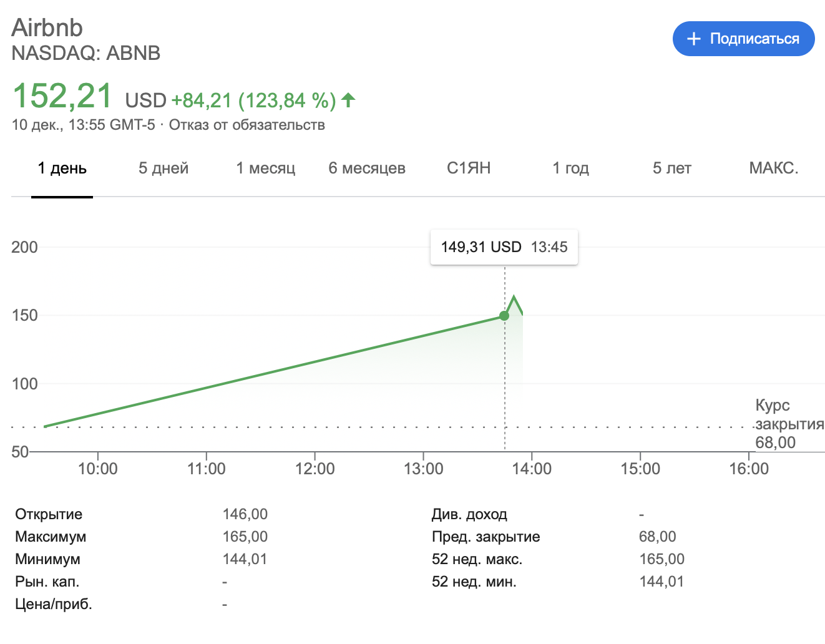Click the 52 нед. мин. value 144,01
The image size is (825, 644).
point(661,582)
